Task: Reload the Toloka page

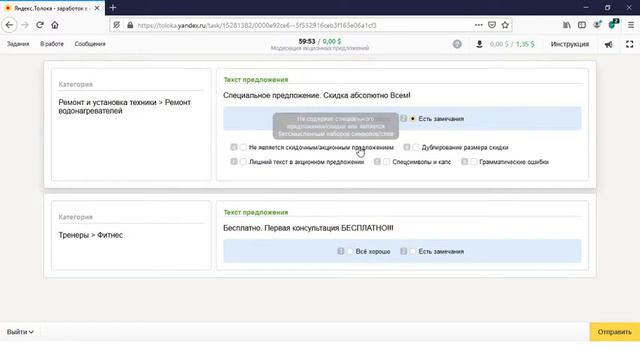Action: tap(40, 25)
